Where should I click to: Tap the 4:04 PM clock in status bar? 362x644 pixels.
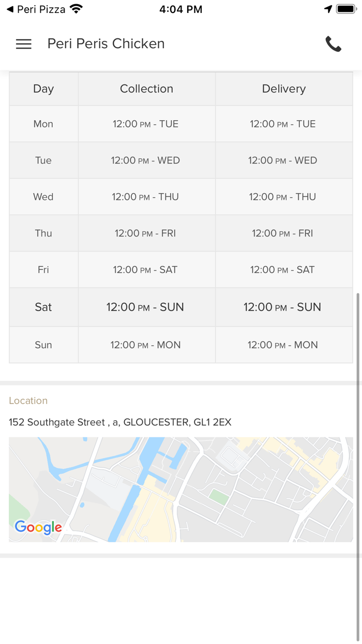181,9
